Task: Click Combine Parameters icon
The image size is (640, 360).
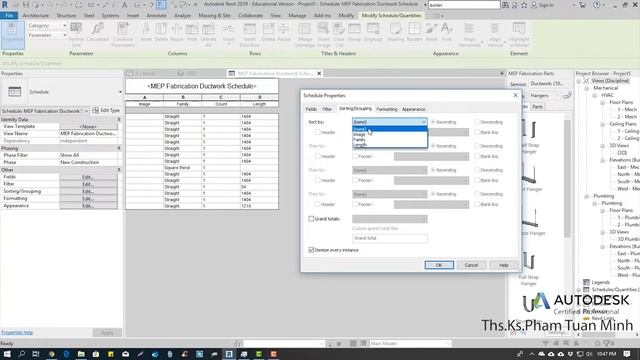Action: (x=122, y=35)
